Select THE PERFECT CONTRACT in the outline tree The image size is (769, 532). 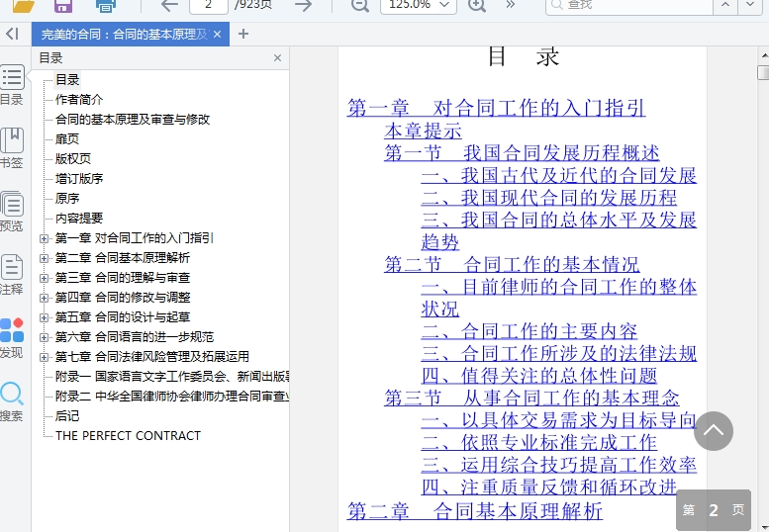[128, 435]
